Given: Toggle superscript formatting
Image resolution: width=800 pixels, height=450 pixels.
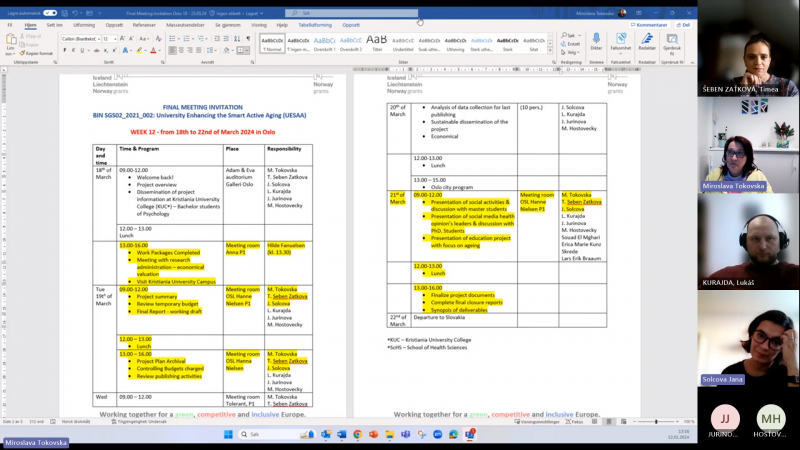Looking at the screenshot, I should coord(114,51).
